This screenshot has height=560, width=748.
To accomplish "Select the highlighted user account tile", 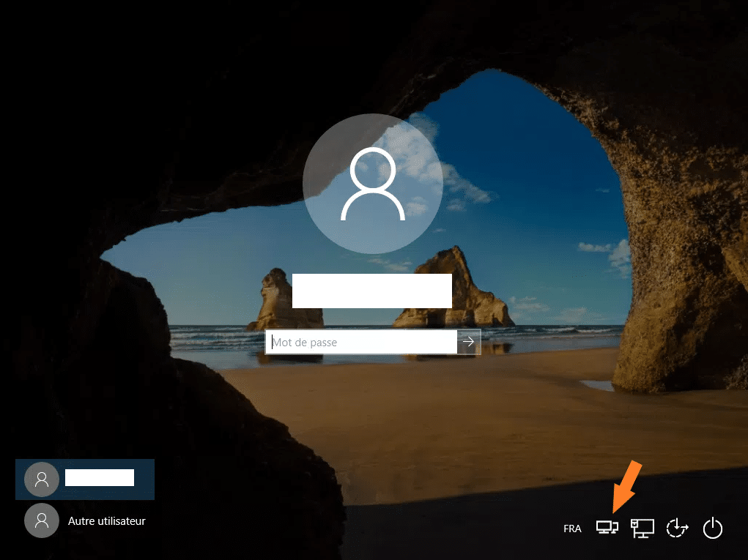I will click(x=85, y=479).
